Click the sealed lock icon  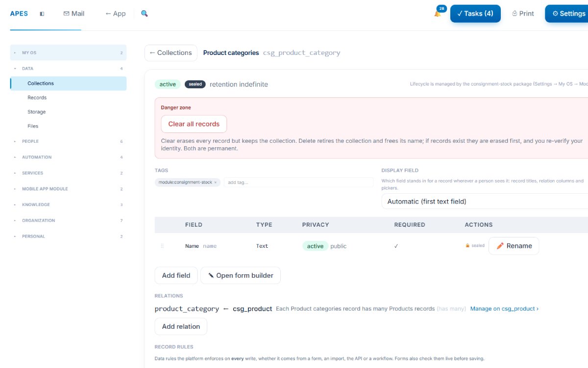[467, 245]
